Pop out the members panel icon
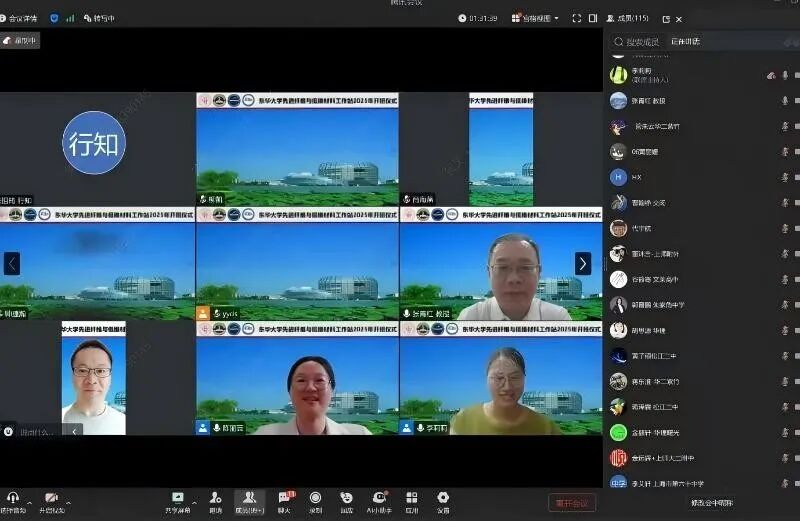 [x=666, y=19]
